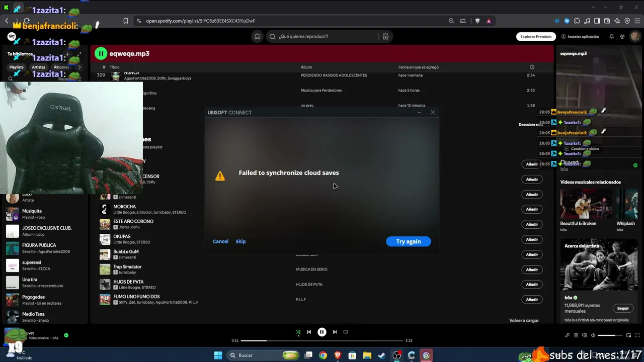Sort tracks by Álbum column header
Viewport: 644px width, 362px height.
(306, 67)
